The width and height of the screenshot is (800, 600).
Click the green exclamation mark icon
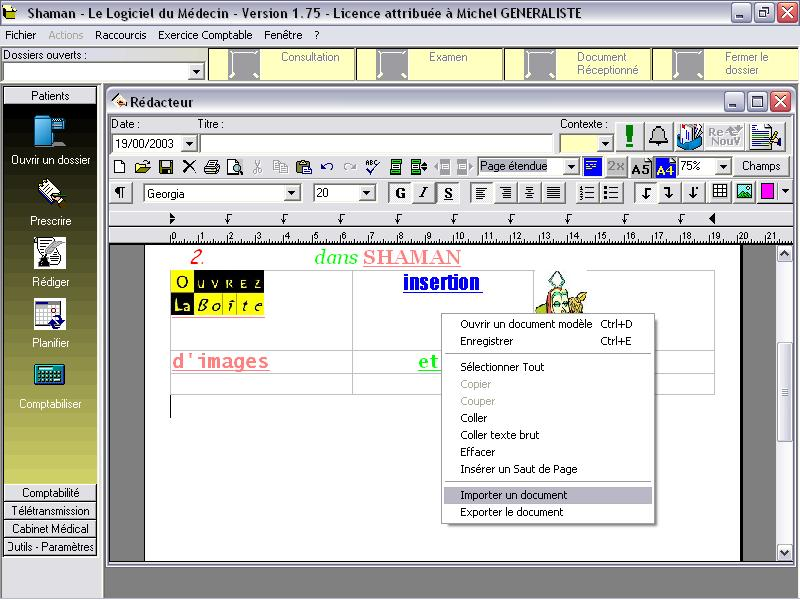[630, 137]
